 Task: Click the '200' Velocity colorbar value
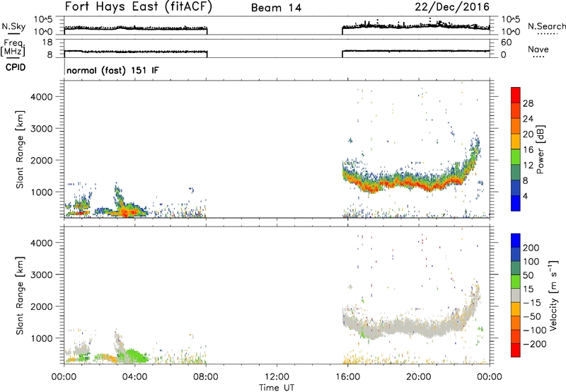[x=531, y=248]
